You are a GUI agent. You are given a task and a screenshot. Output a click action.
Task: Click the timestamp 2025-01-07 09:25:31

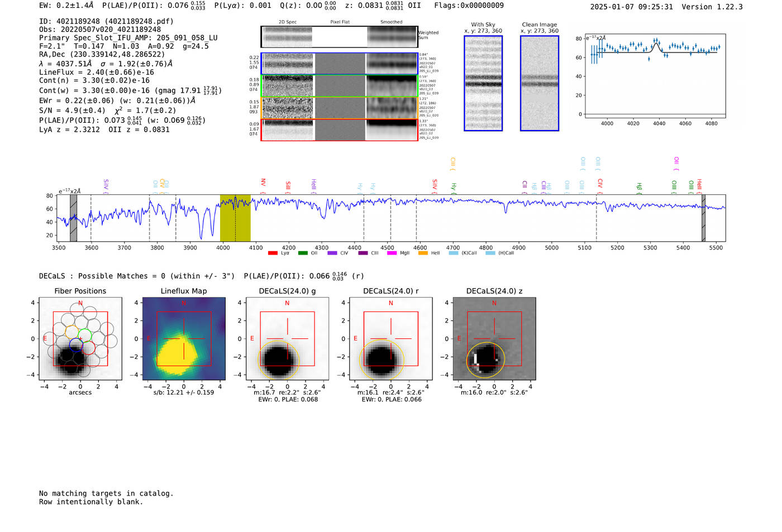tap(631, 7)
